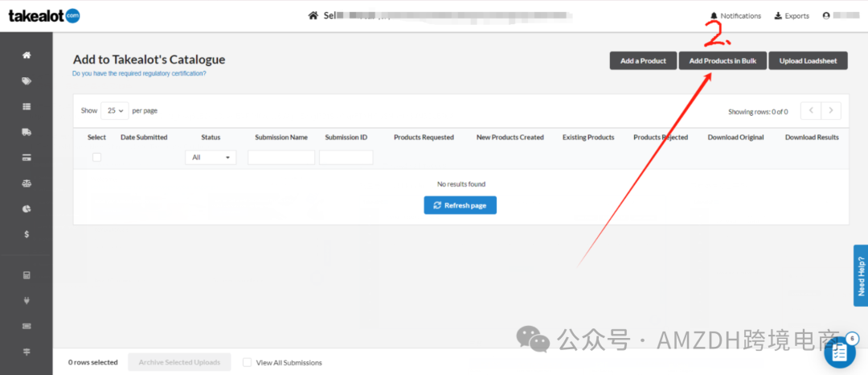Enable View All Submissions checkbox
Viewport: 868px width, 375px height.
(x=248, y=362)
